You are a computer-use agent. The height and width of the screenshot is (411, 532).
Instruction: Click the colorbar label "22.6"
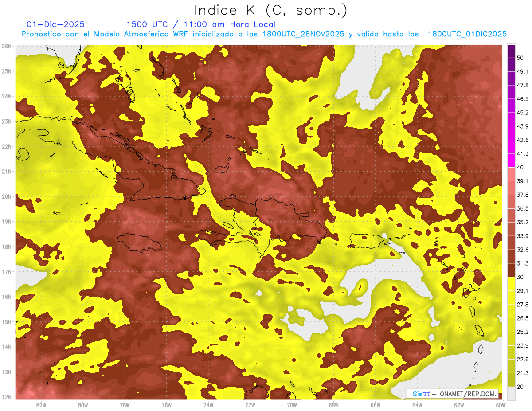click(523, 359)
